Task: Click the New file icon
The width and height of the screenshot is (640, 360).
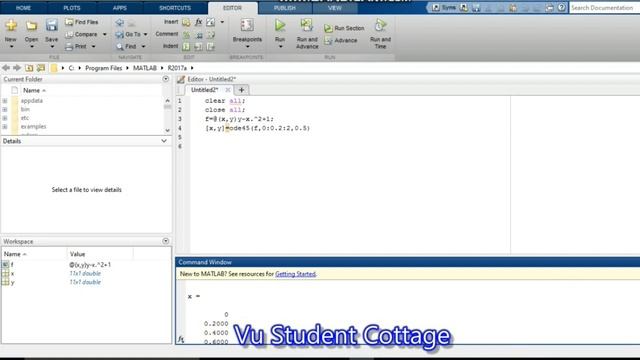Action: pos(11,26)
